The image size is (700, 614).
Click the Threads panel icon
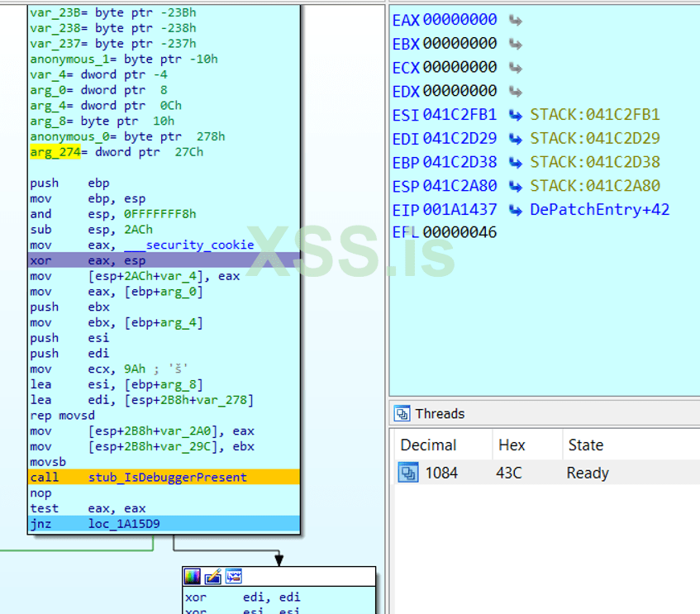[x=402, y=413]
